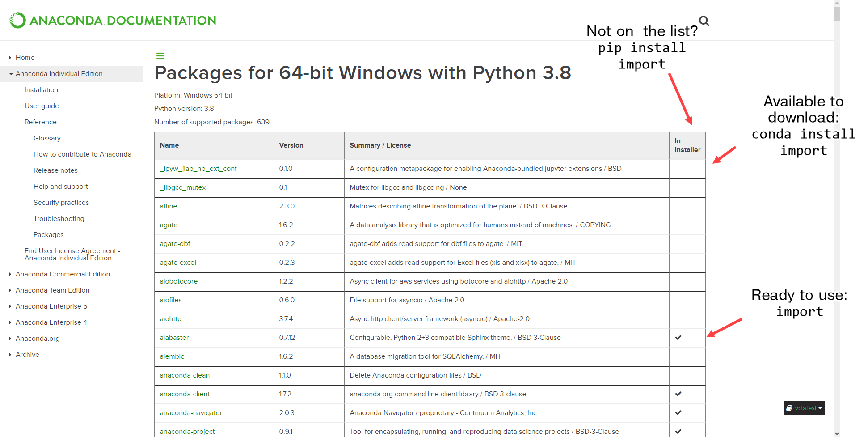Screen dimensions: 868x437
Task: Toggle the hamburger sidebar menu icon
Action: [x=160, y=56]
